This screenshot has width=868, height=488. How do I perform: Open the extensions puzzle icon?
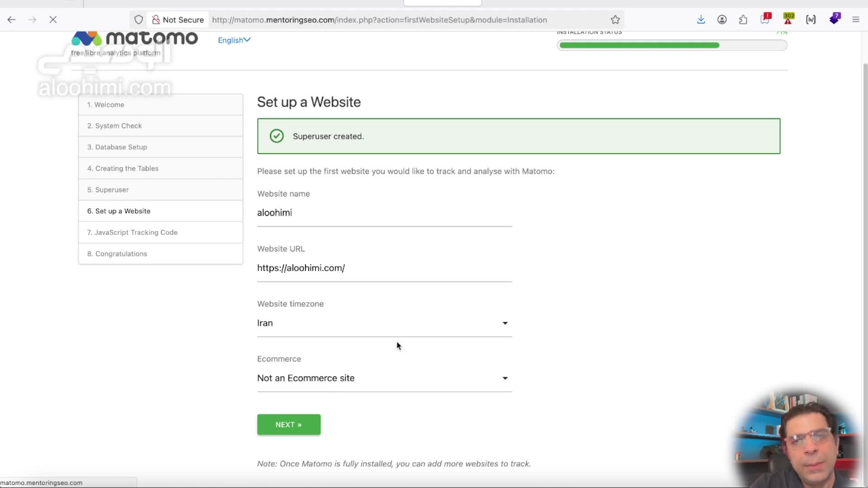743,19
